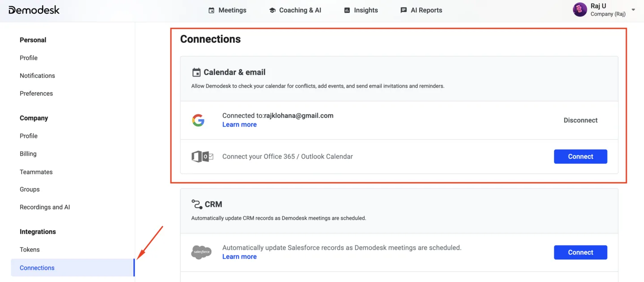644x282 pixels.
Task: Open Learn more link under Google connection
Action: coord(239,124)
